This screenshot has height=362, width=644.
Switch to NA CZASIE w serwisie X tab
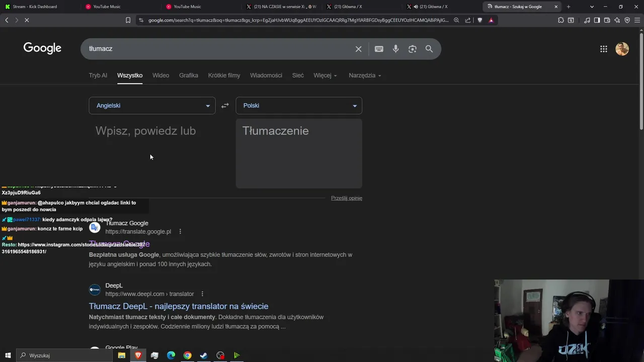coord(282,7)
